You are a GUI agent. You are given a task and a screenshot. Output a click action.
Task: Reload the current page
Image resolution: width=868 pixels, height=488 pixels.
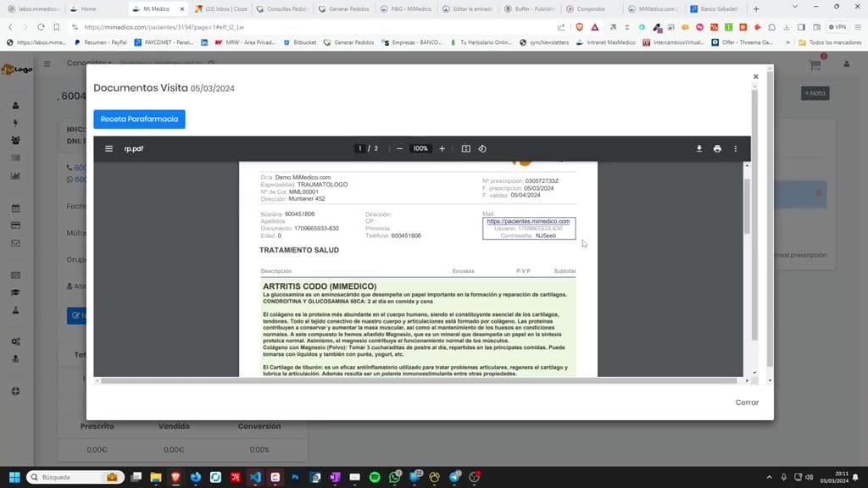point(41,26)
